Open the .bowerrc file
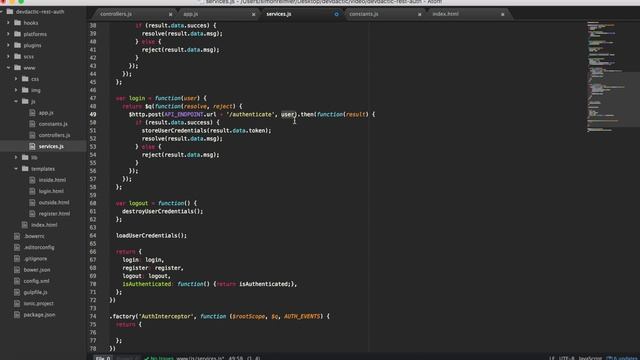The width and height of the screenshot is (640, 360). point(34,236)
